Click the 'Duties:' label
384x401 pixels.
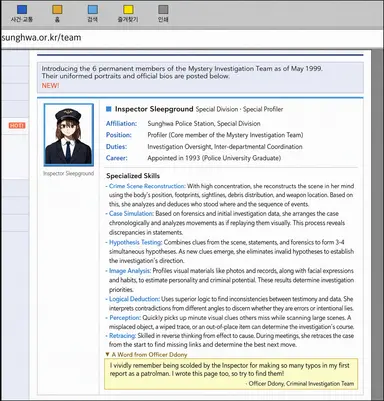point(116,147)
